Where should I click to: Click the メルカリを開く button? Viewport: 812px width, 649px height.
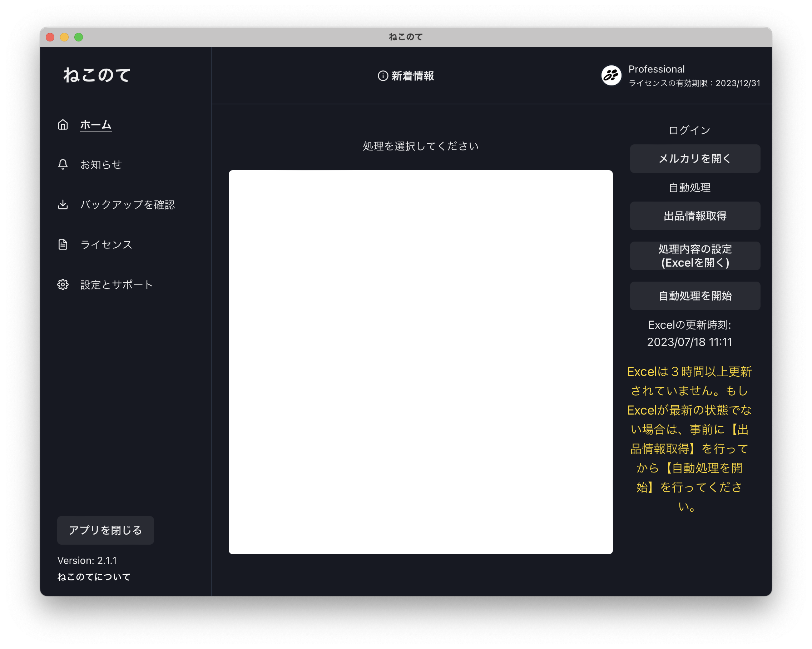coord(695,159)
